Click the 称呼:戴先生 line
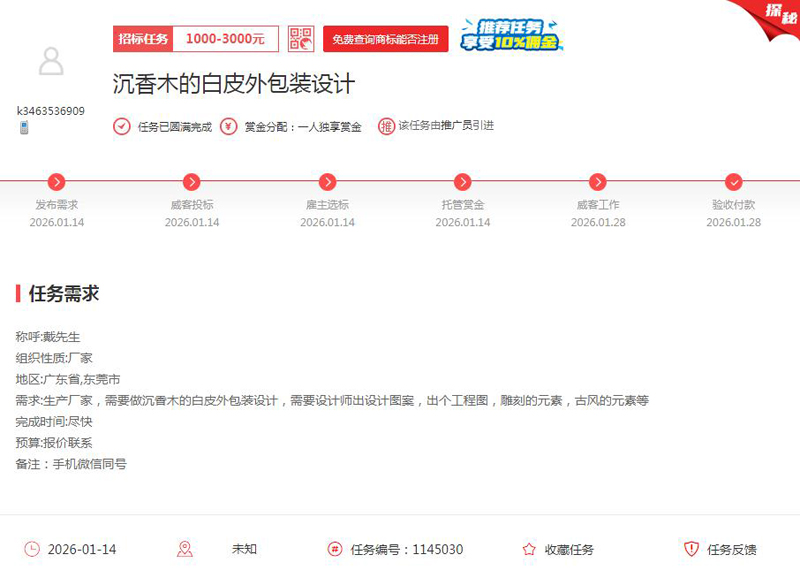 click(48, 337)
